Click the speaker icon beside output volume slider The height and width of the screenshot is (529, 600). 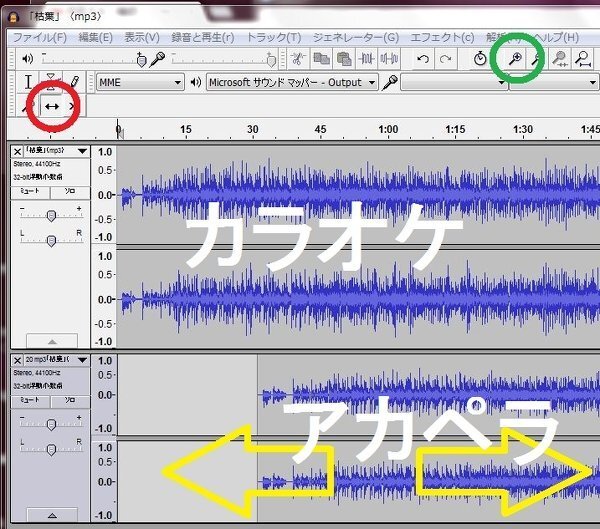(x=28, y=59)
